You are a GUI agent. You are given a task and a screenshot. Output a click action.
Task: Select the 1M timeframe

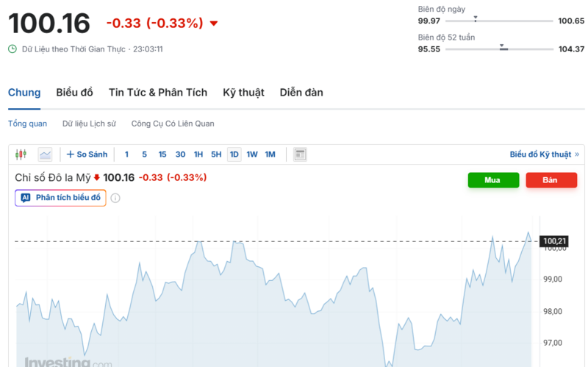(270, 154)
